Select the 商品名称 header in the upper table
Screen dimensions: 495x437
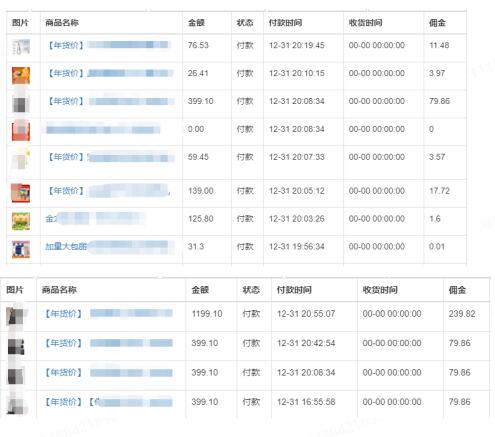coord(62,23)
